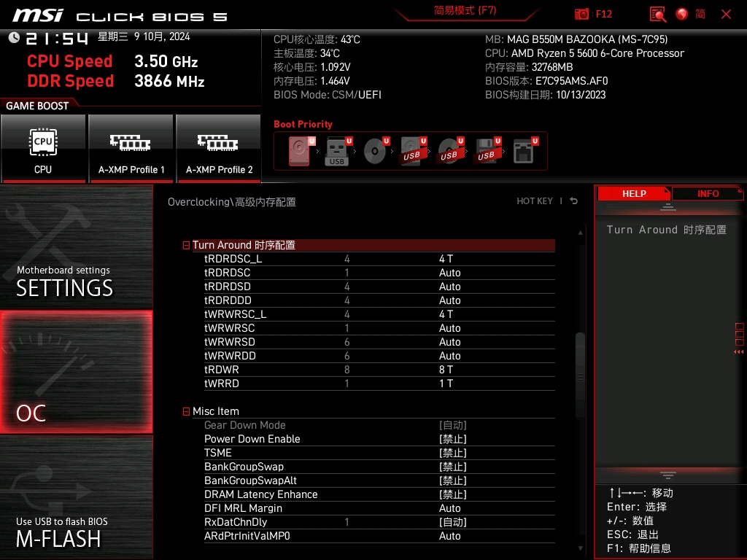
Task: Switch to 简易模式 (F7) easy mode
Action: click(x=465, y=10)
